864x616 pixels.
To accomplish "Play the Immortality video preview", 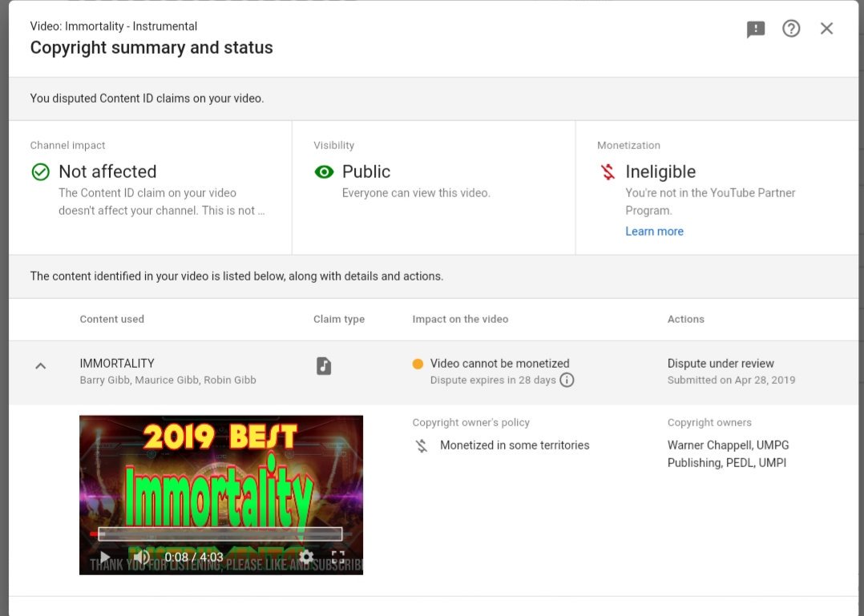I will 105,557.
